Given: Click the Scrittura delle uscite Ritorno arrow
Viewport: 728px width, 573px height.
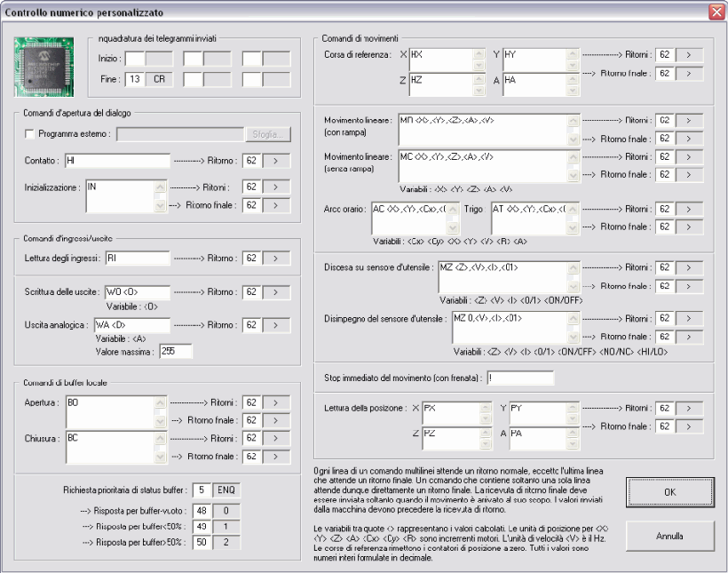Looking at the screenshot, I should [276, 292].
